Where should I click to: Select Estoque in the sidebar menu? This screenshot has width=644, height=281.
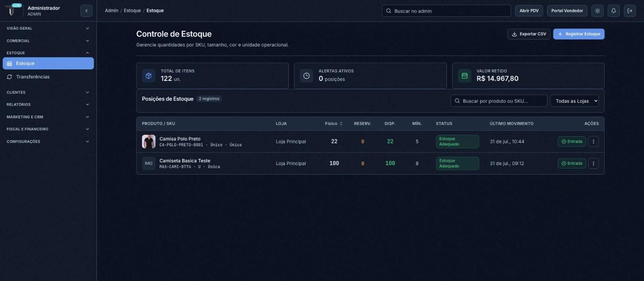coord(48,63)
